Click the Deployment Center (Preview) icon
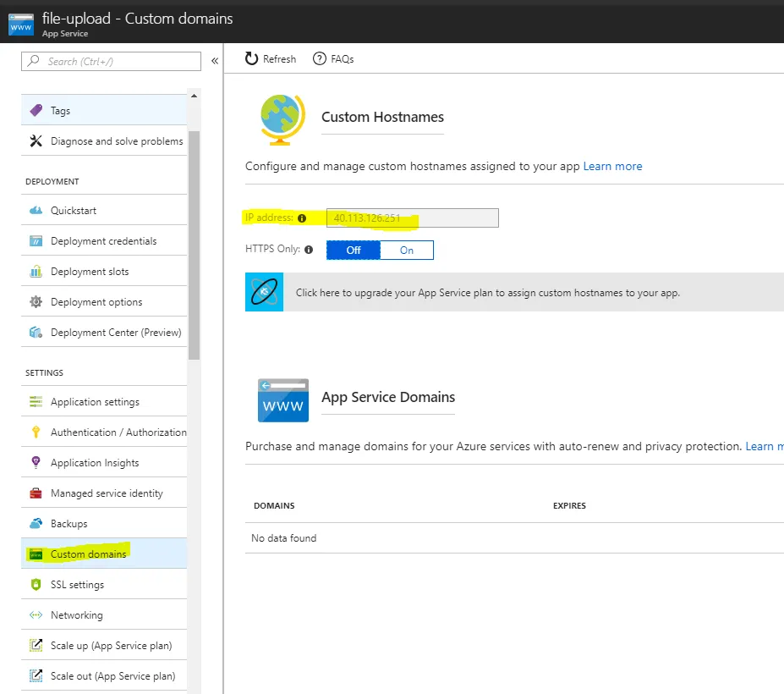This screenshot has height=694, width=784. 36,333
